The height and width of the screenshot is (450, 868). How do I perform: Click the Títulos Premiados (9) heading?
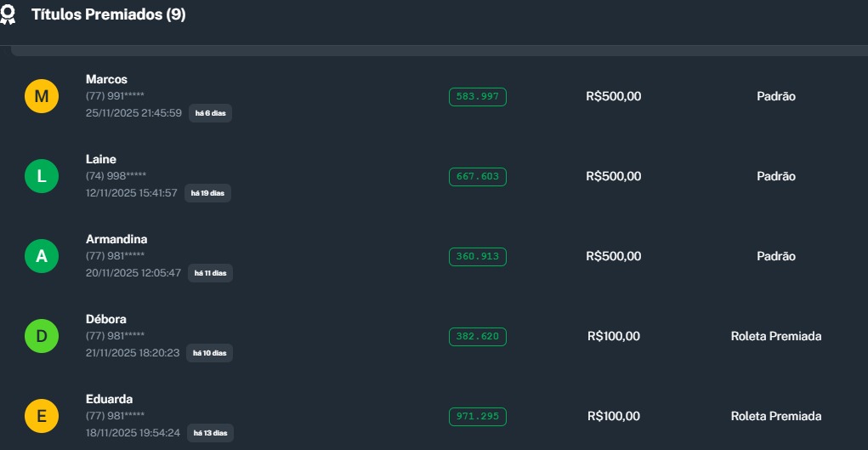tap(108, 14)
